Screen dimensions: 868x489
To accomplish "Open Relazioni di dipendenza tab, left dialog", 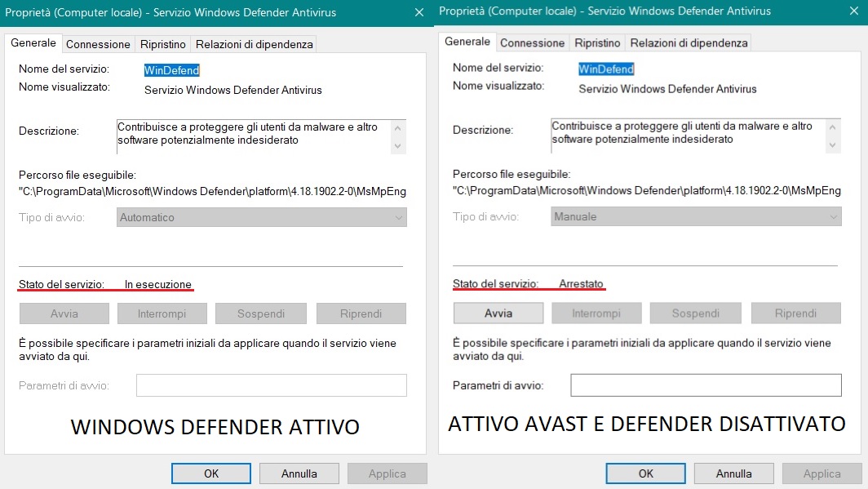I will pyautogui.click(x=254, y=44).
